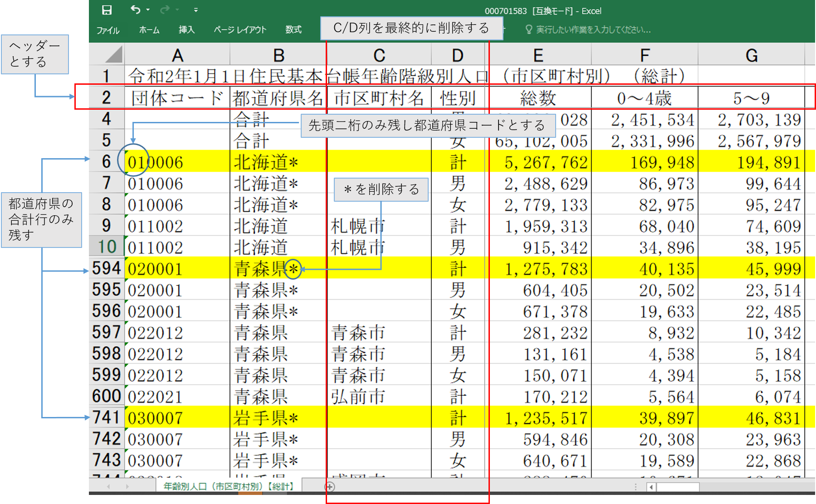816x504 pixels.
Task: Switch to the ホーム ribbon tab
Action: pyautogui.click(x=149, y=30)
